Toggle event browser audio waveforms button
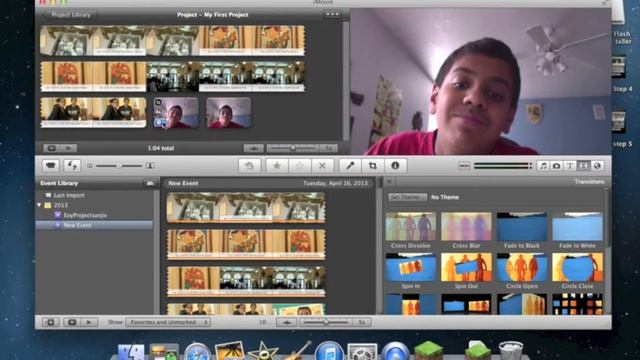Screen dimensions: 640x360 [287, 322]
